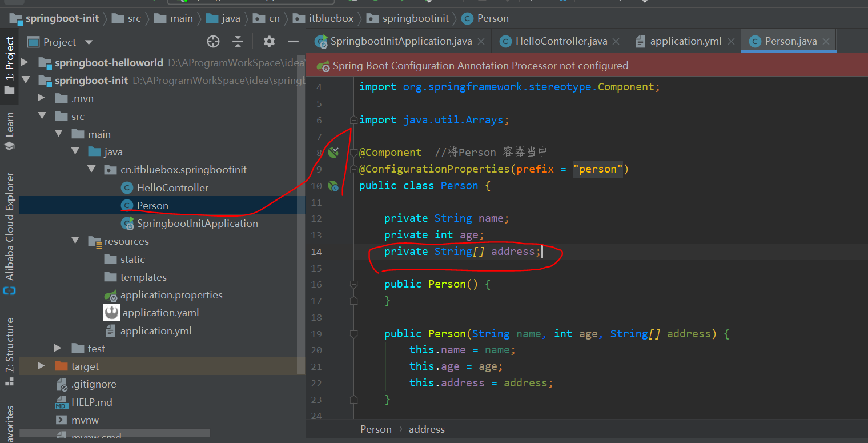868x443 pixels.
Task: Click the Spring bean gutter icon on line 8
Action: [334, 152]
